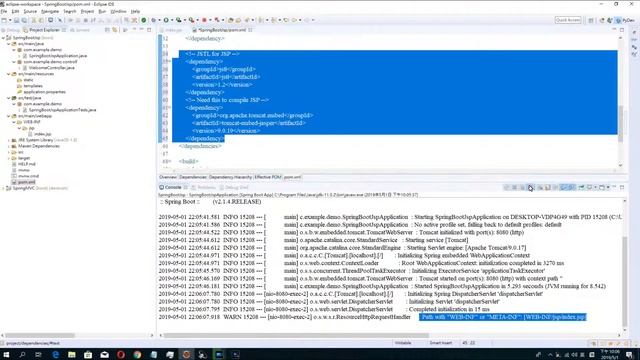Select the static folder

point(28,80)
